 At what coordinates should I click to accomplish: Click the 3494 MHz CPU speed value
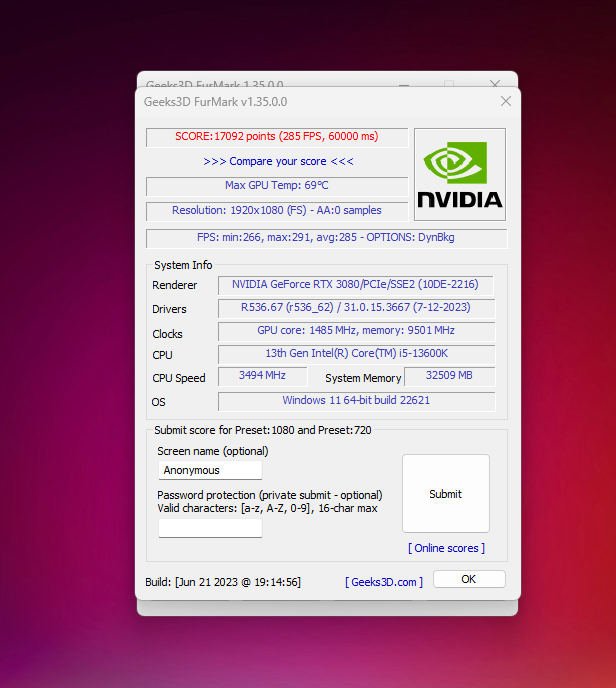262,376
